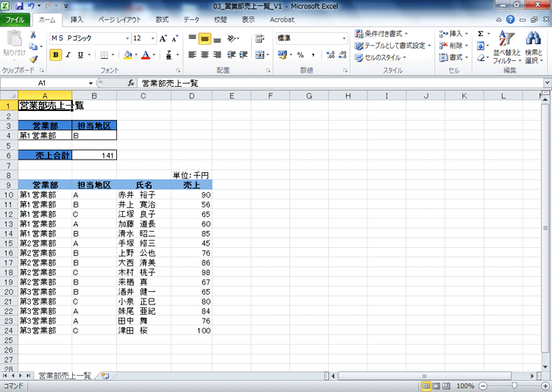The height and width of the screenshot is (392, 552).
Task: Click the Orientation angled text icon
Action: pyautogui.click(x=232, y=38)
